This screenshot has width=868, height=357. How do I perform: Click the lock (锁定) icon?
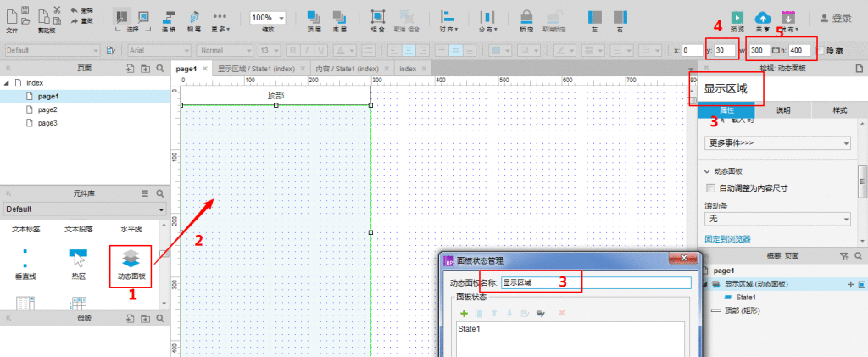pos(526,17)
